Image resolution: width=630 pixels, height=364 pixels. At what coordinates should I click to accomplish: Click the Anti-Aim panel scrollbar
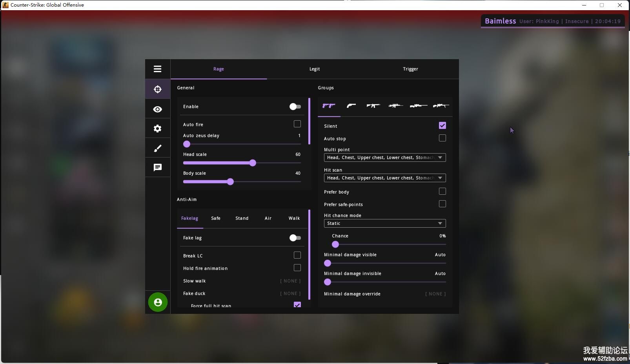pyautogui.click(x=309, y=255)
